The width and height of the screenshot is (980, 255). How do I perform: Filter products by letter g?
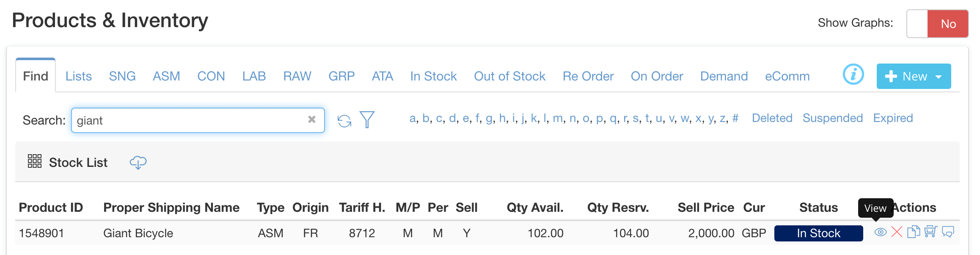489,118
